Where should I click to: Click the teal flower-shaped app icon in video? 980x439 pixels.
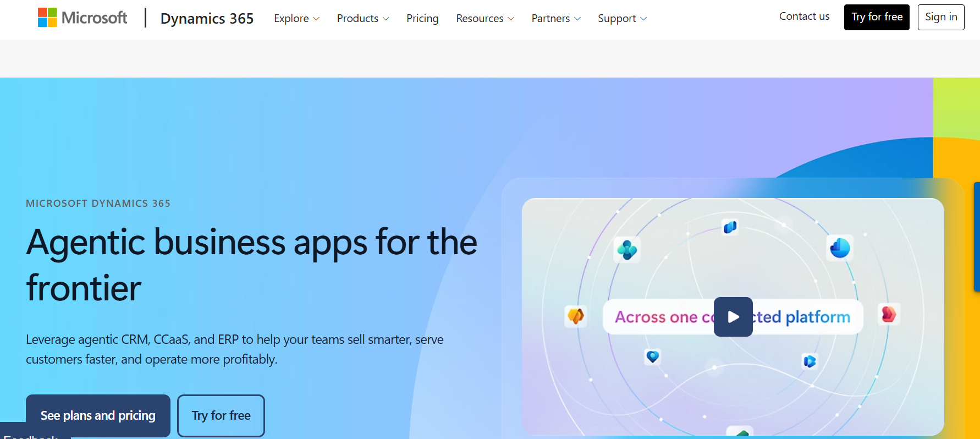point(627,250)
